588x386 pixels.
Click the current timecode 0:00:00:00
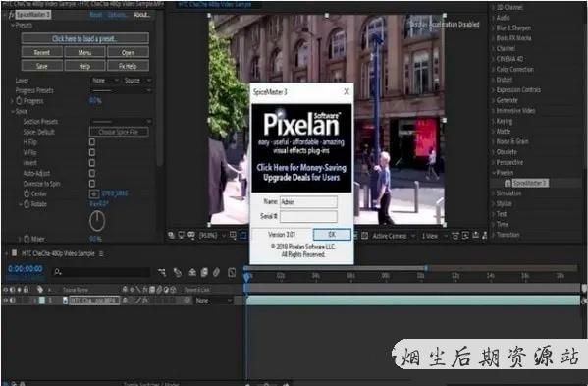pyautogui.click(x=26, y=269)
